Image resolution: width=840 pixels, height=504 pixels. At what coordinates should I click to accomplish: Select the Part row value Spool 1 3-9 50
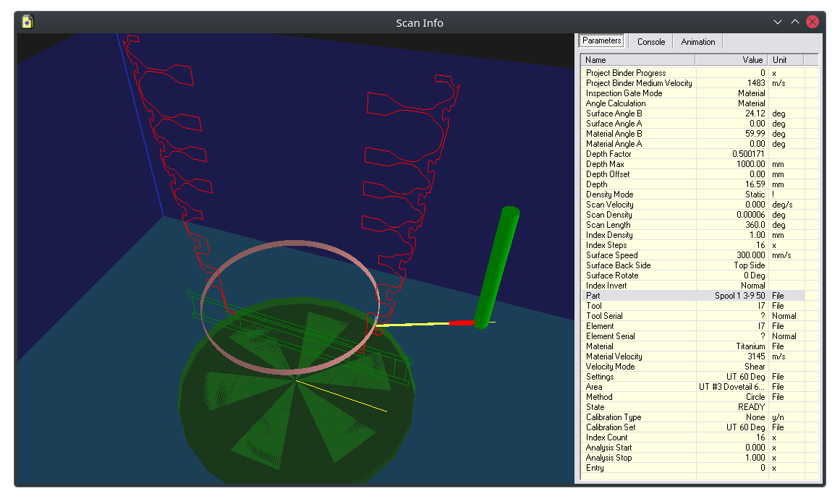740,296
